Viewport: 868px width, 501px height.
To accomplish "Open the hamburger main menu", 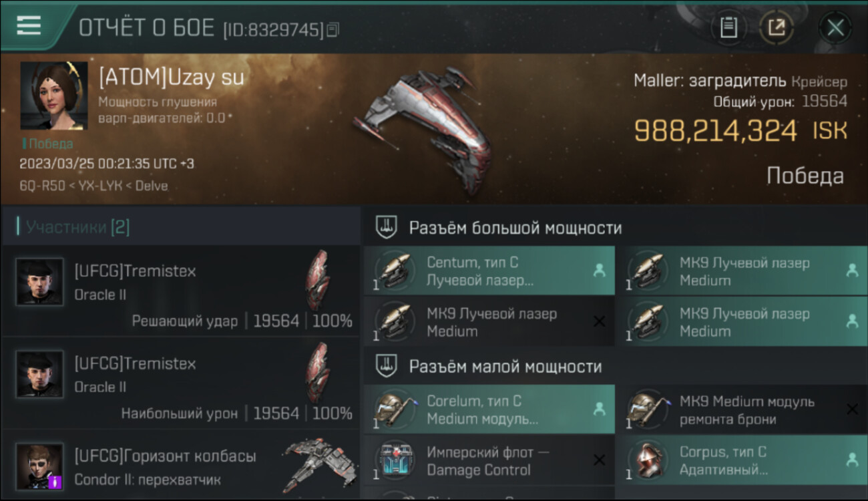I will click(x=28, y=26).
